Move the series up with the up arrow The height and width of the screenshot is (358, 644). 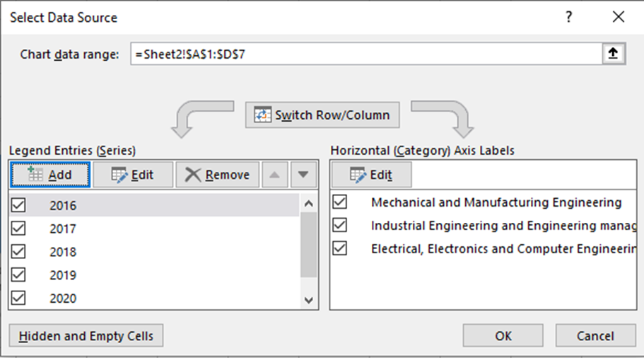coord(275,175)
